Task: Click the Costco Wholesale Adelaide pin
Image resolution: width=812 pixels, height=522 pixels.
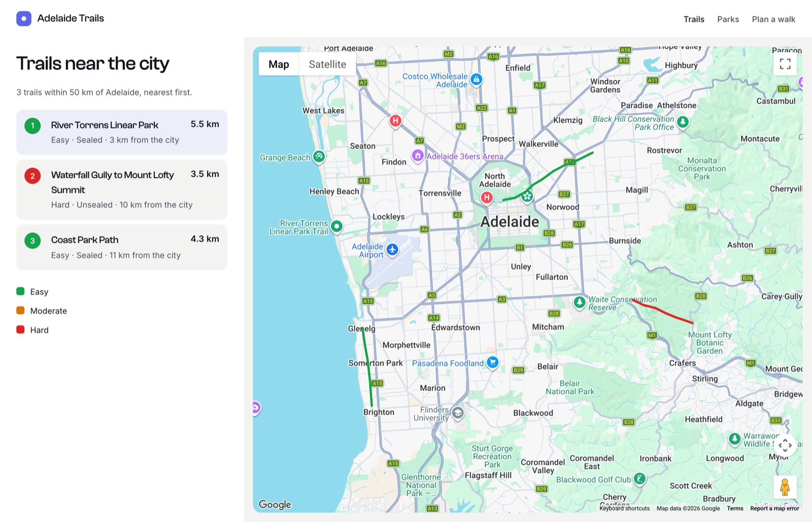Action: [476, 79]
